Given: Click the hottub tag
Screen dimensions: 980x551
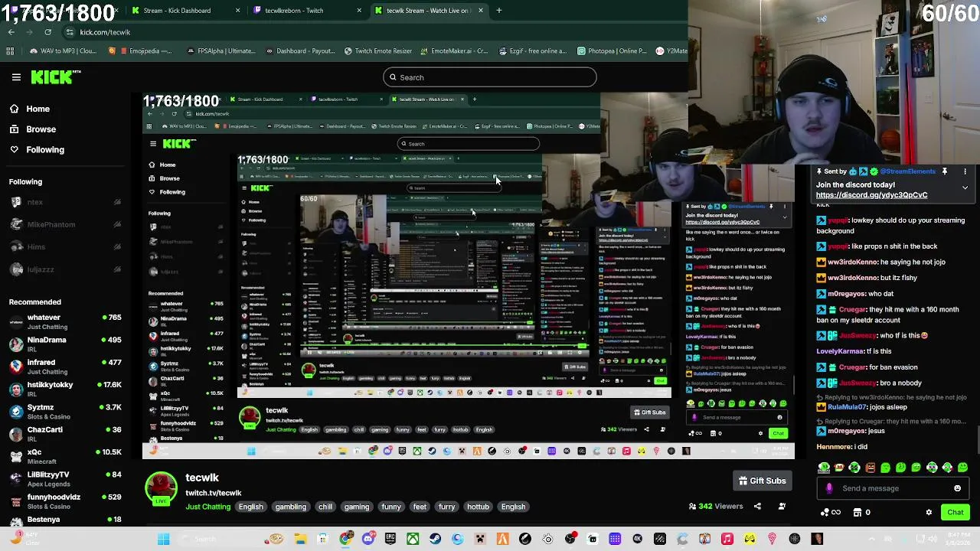Looking at the screenshot, I should pyautogui.click(x=478, y=507).
